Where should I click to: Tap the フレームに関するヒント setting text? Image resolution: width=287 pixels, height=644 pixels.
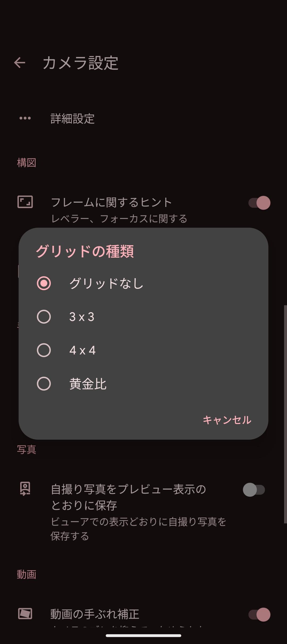click(x=111, y=202)
